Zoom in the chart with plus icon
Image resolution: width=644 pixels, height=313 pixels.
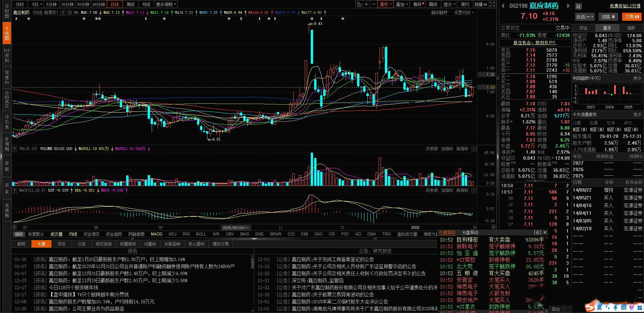[x=366, y=4]
